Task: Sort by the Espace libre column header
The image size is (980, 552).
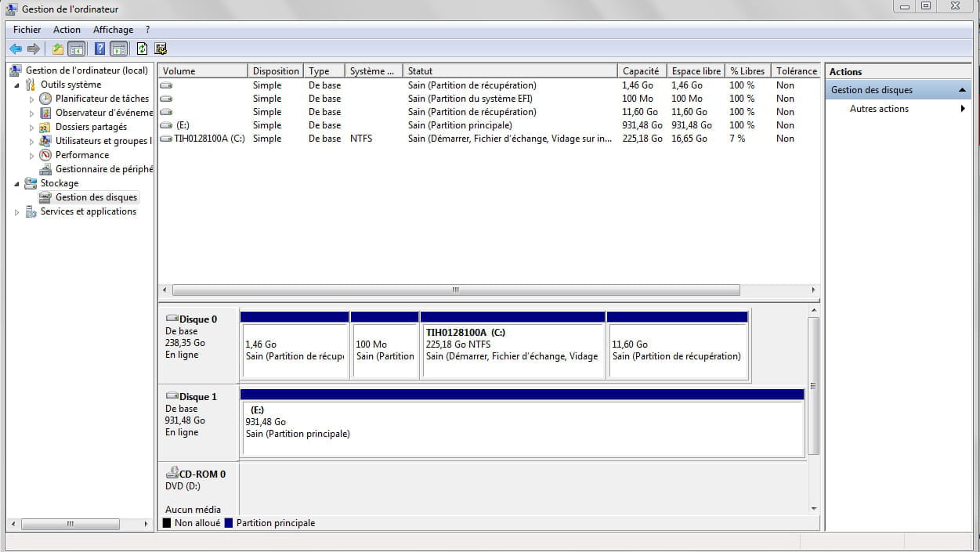Action: 696,70
